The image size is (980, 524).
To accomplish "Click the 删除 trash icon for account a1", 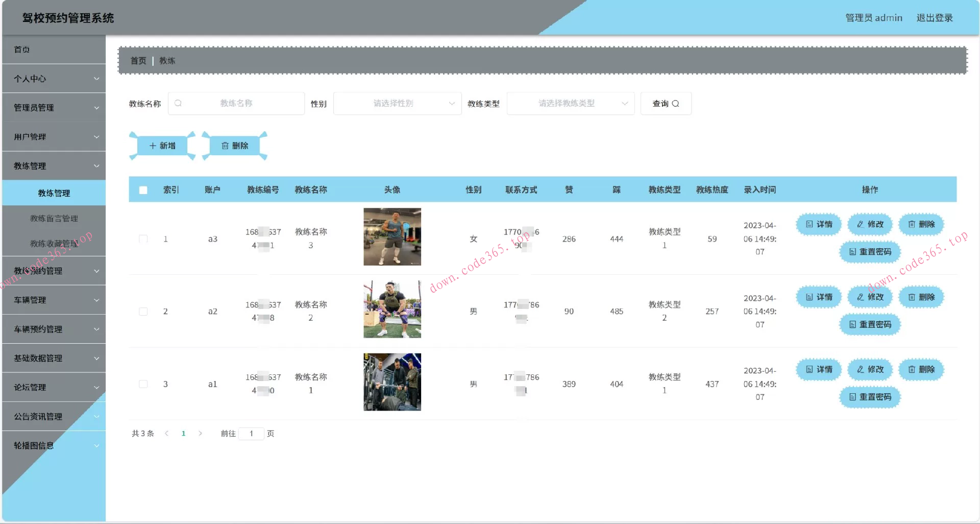I will [912, 370].
